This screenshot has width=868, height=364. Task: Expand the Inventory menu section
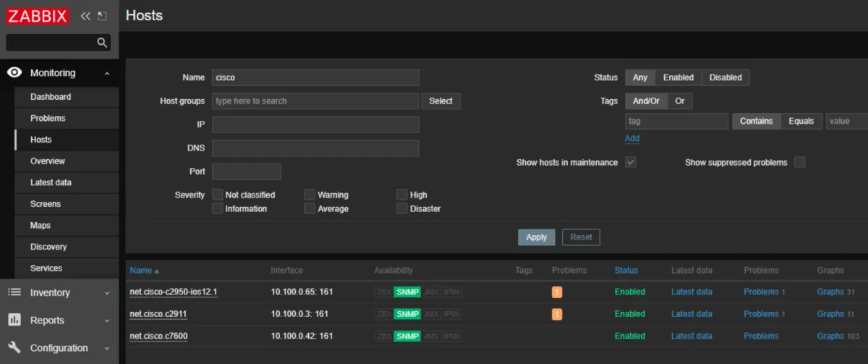point(107,293)
